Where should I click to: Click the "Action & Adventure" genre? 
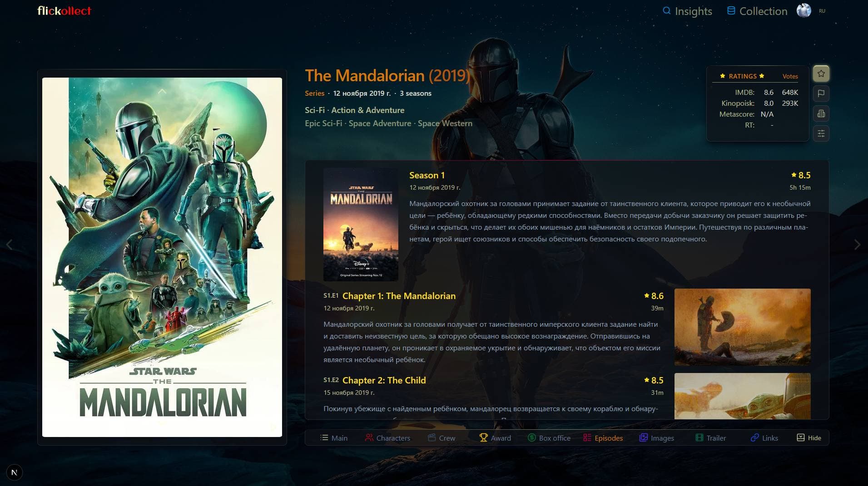367,110
